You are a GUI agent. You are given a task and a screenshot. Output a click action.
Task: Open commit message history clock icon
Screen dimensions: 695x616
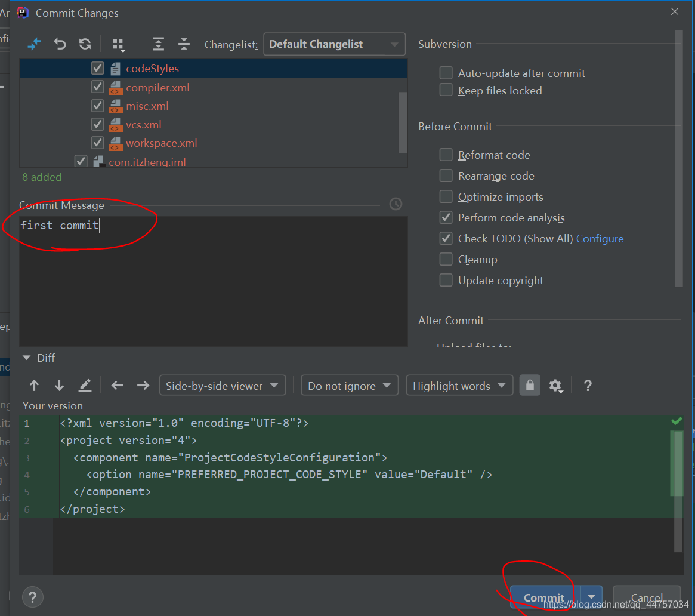click(x=396, y=204)
